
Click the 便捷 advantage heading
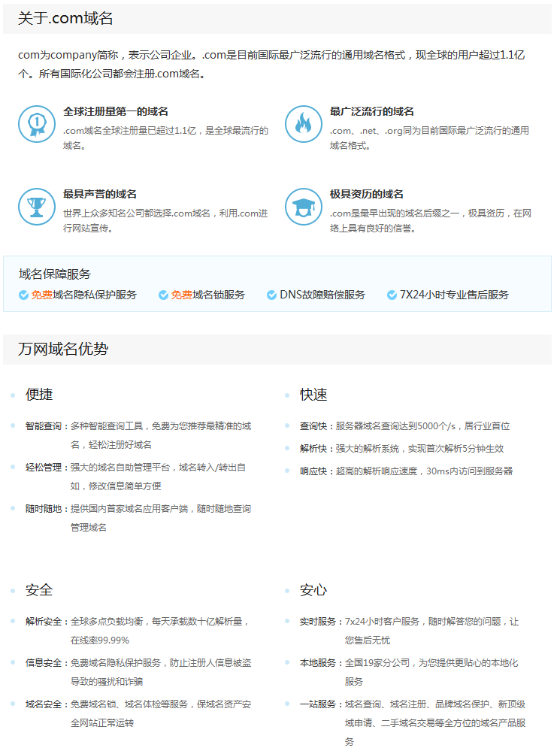click(39, 395)
